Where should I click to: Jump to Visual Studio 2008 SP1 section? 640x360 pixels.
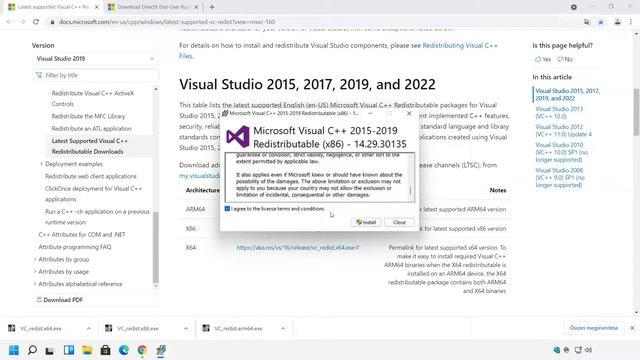pyautogui.click(x=560, y=178)
